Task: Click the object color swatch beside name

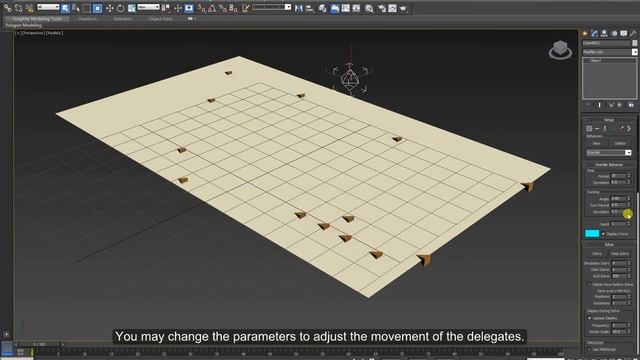Action: [x=635, y=43]
